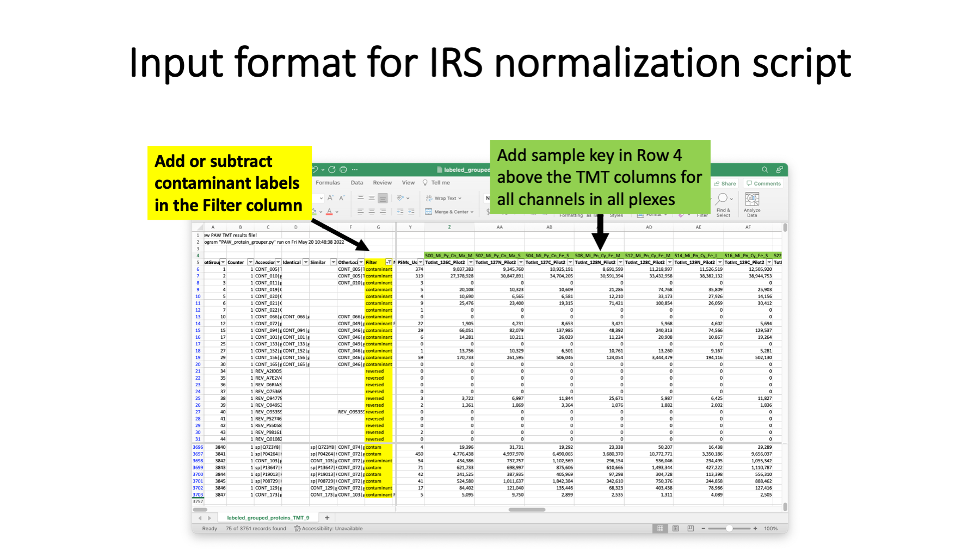Switch to Normal view in status bar
The image size is (980, 551).
[x=660, y=529]
